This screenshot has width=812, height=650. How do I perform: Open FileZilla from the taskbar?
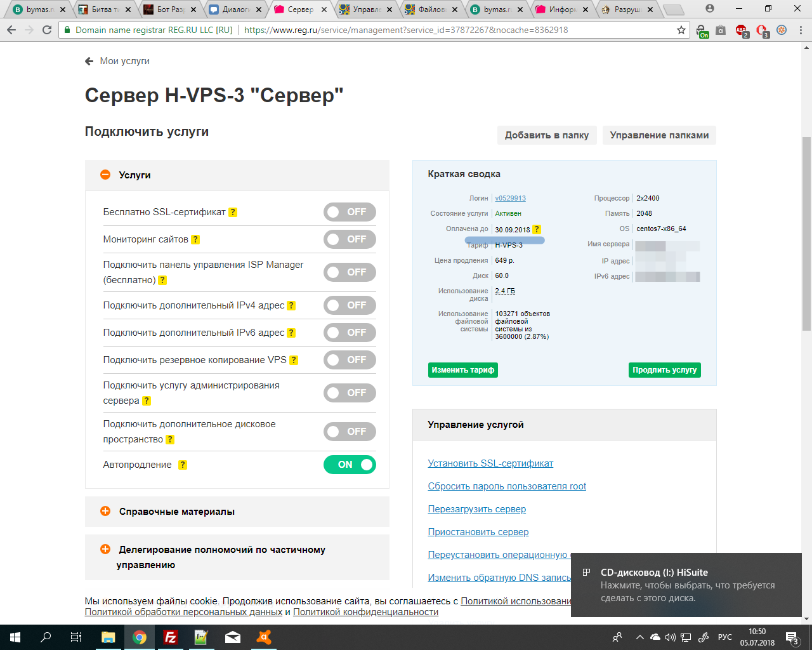pos(170,637)
